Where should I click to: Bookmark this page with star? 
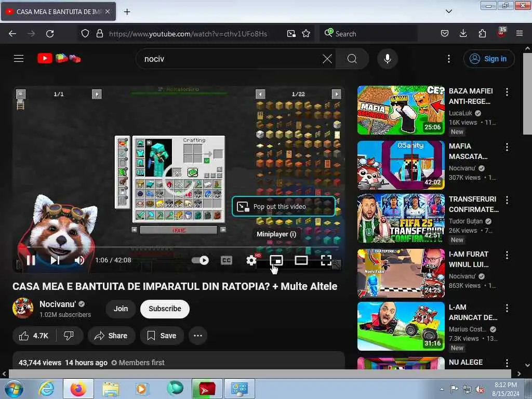click(x=306, y=34)
